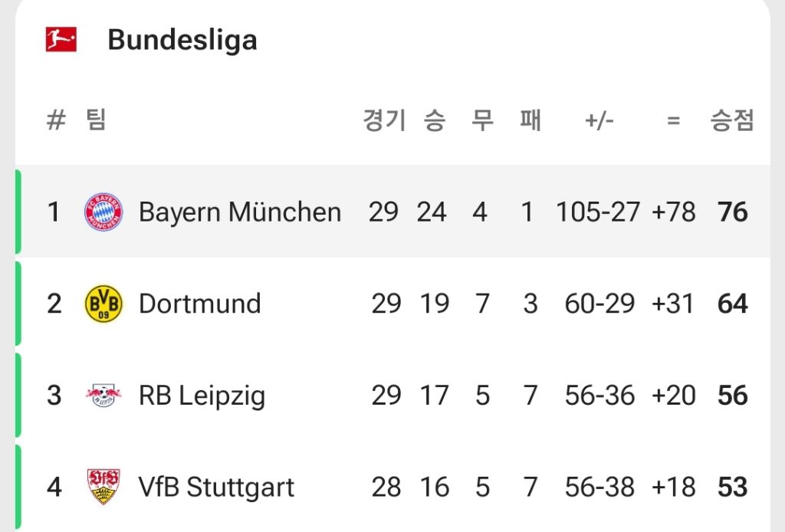Open Bayern München team page
Screen dimensions: 785x532
[239, 212]
